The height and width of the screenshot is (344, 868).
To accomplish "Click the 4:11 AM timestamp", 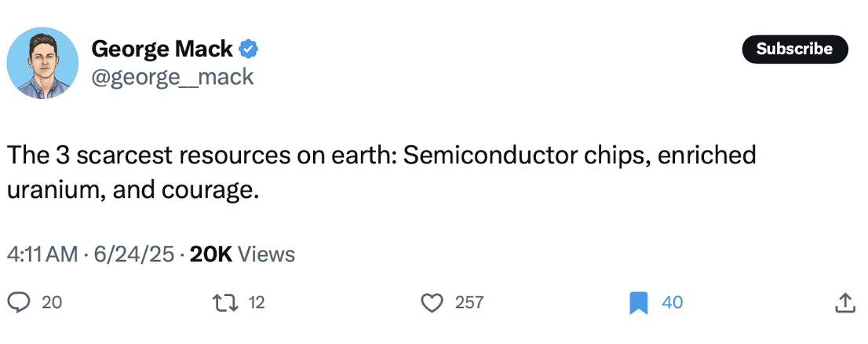I will [42, 254].
